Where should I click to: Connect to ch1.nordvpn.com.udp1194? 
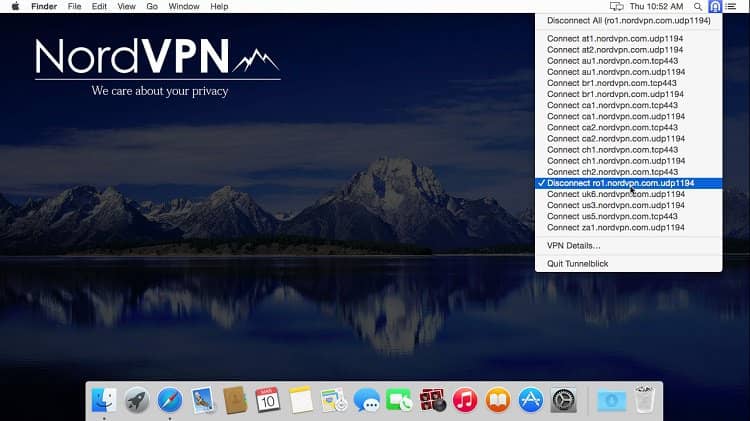point(629,161)
